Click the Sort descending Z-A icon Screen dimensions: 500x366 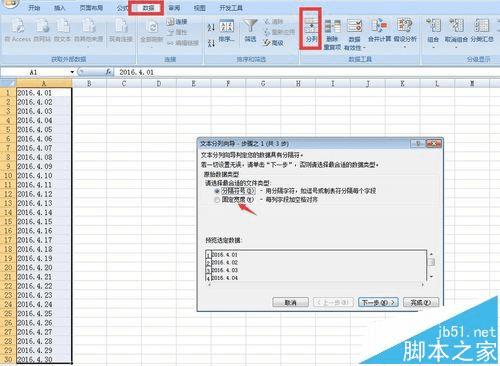[x=211, y=43]
